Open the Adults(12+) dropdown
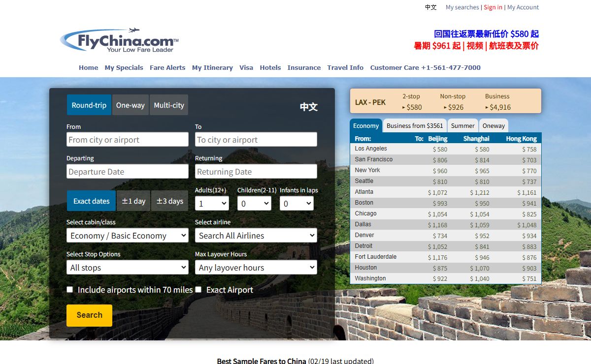The height and width of the screenshot is (364, 591). click(x=212, y=203)
